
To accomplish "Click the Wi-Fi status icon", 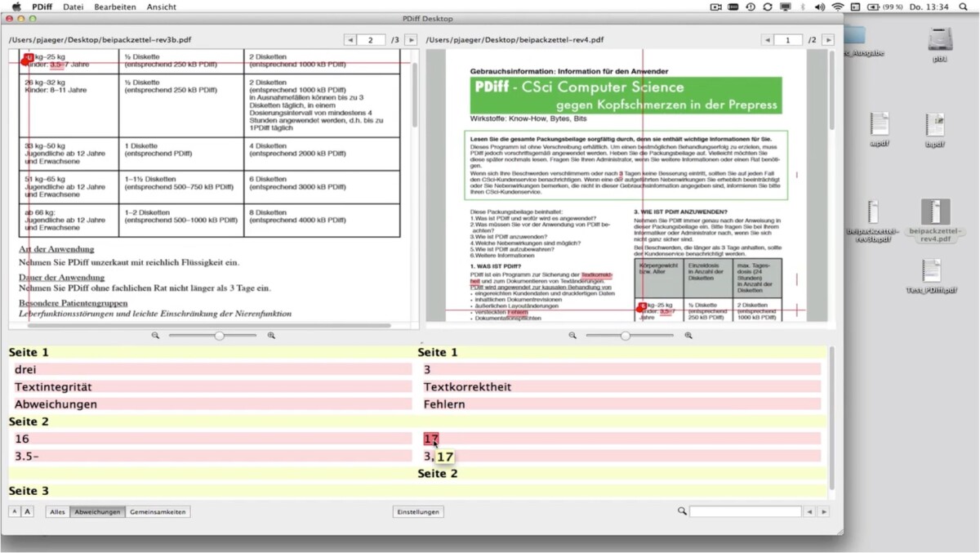I will pyautogui.click(x=837, y=7).
